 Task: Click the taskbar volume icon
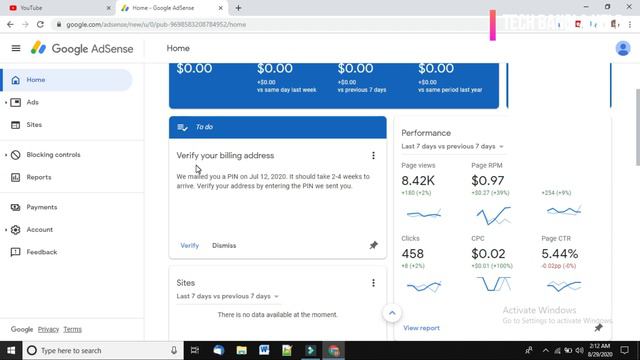pyautogui.click(x=579, y=351)
